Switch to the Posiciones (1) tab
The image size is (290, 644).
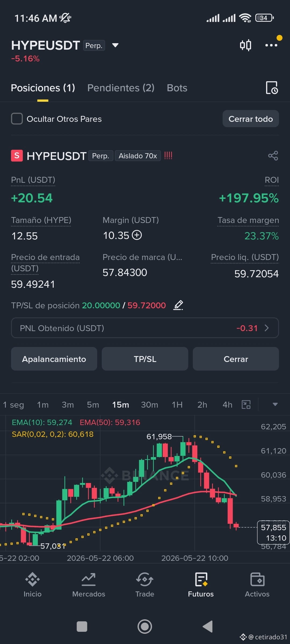click(43, 88)
